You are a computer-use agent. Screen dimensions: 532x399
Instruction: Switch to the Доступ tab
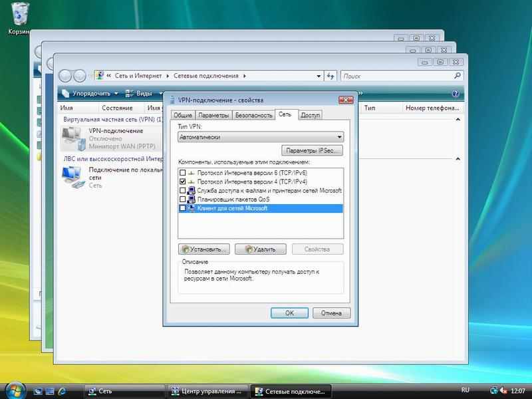[x=310, y=115]
